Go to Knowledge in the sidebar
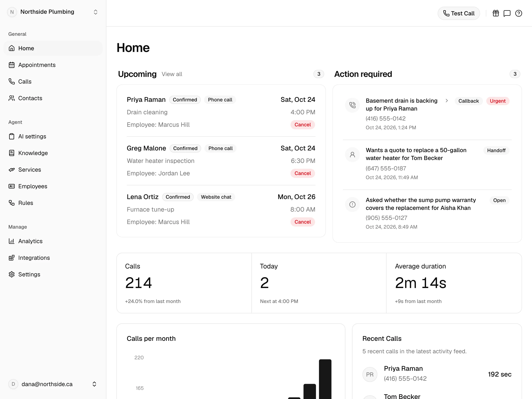The width and height of the screenshot is (532, 399). (x=53, y=153)
